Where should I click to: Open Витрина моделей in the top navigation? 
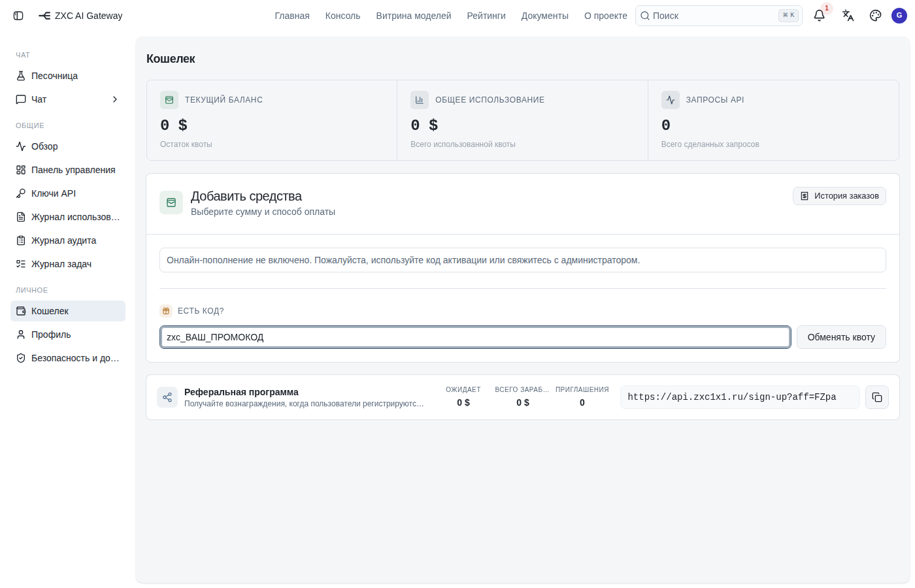tap(414, 16)
